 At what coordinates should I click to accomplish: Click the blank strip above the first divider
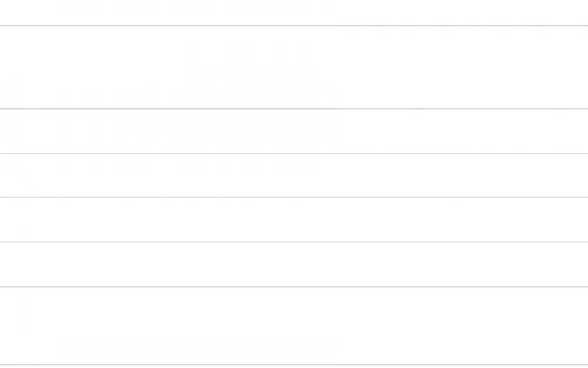(294, 12)
